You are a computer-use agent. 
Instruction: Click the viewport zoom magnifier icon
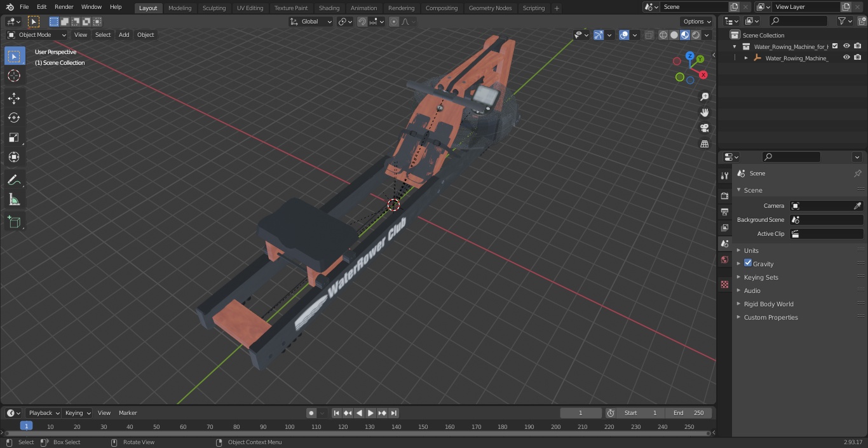click(x=704, y=97)
